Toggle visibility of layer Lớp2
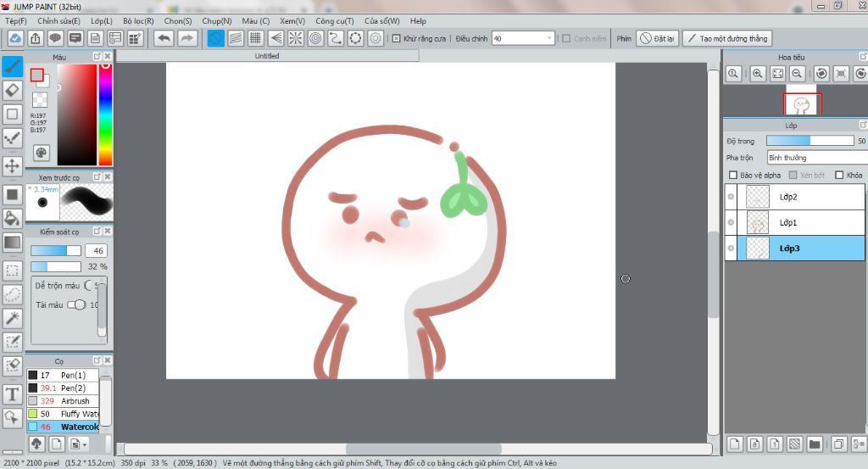The height and width of the screenshot is (469, 868). point(731,197)
